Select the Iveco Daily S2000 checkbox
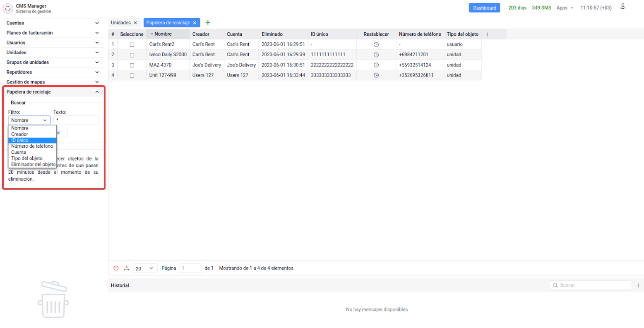The image size is (644, 328). point(132,55)
